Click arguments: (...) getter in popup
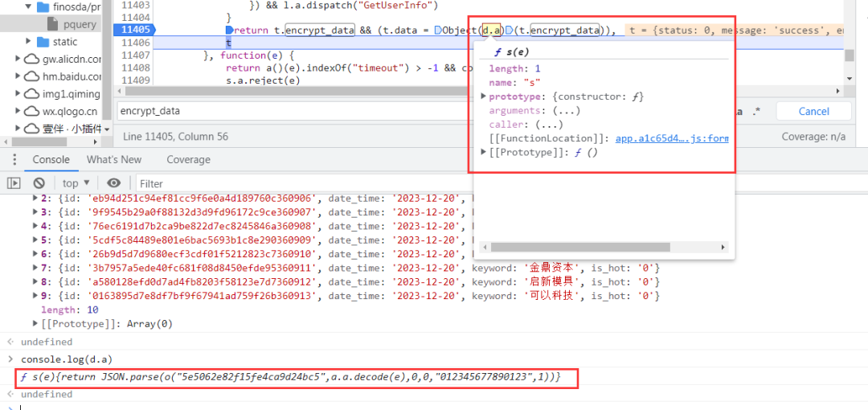 534,111
